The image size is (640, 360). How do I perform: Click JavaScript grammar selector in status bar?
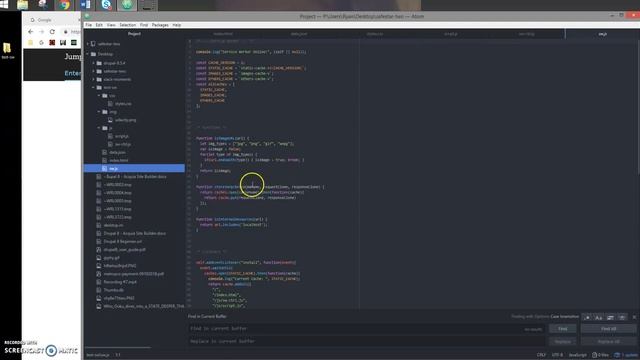point(578,355)
